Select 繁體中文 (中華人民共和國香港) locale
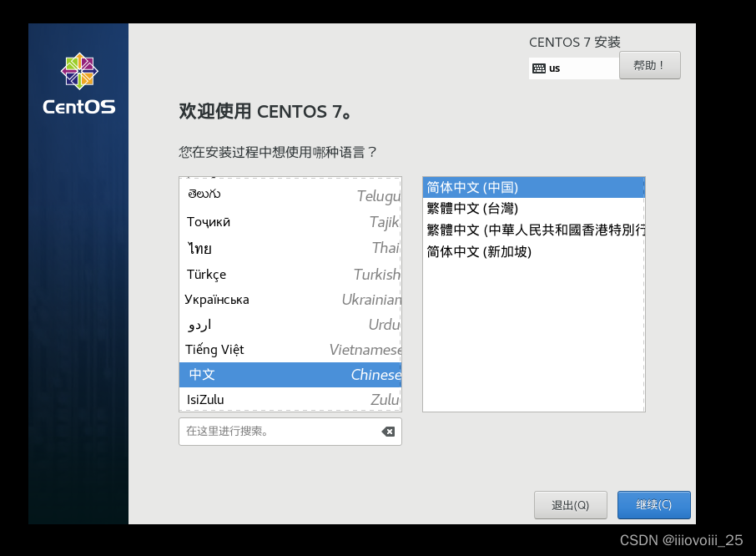This screenshot has width=756, height=556. click(534, 230)
